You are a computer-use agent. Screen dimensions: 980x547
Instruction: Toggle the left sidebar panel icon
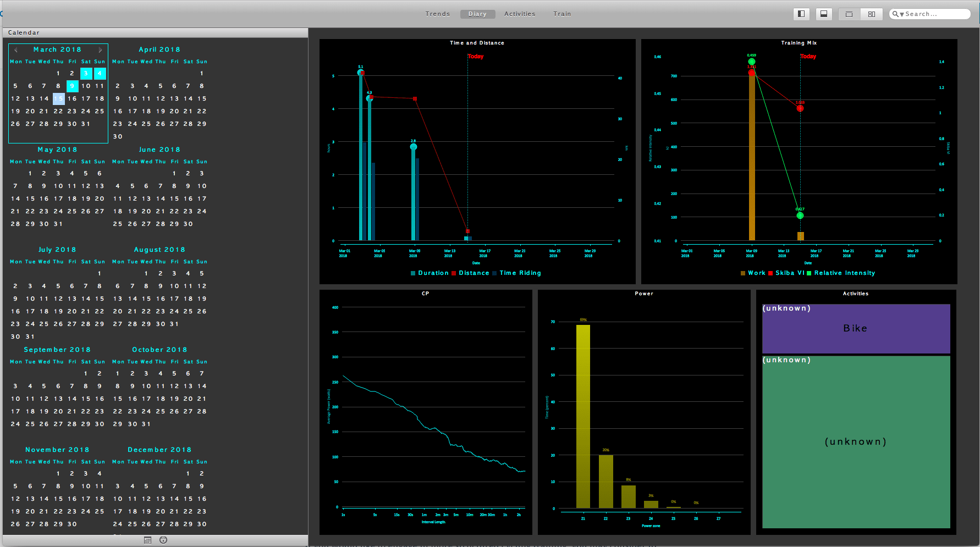[801, 14]
